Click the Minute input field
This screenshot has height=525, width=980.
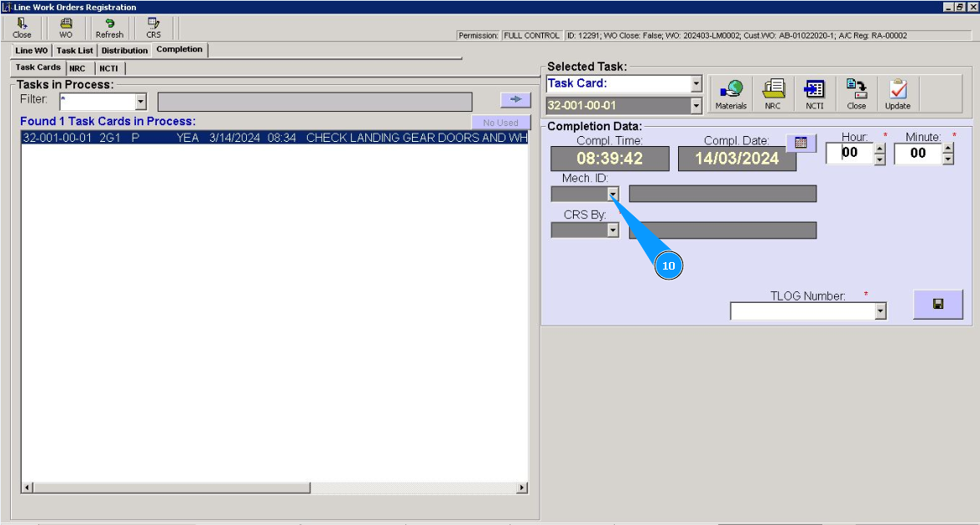tap(918, 154)
